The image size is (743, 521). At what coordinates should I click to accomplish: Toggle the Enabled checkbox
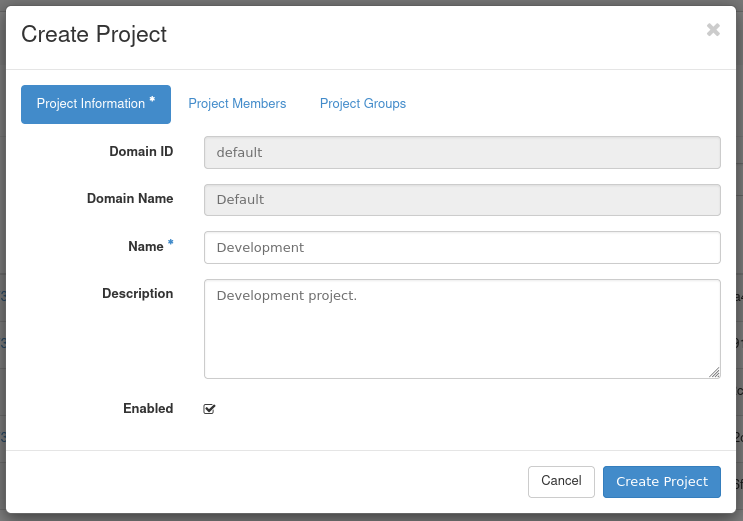209,409
